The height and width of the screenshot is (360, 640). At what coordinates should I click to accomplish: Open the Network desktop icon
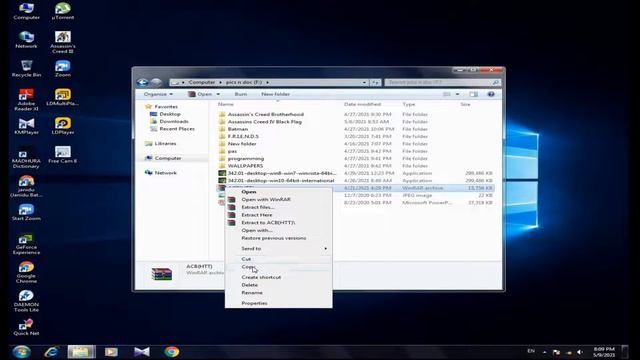(x=27, y=40)
